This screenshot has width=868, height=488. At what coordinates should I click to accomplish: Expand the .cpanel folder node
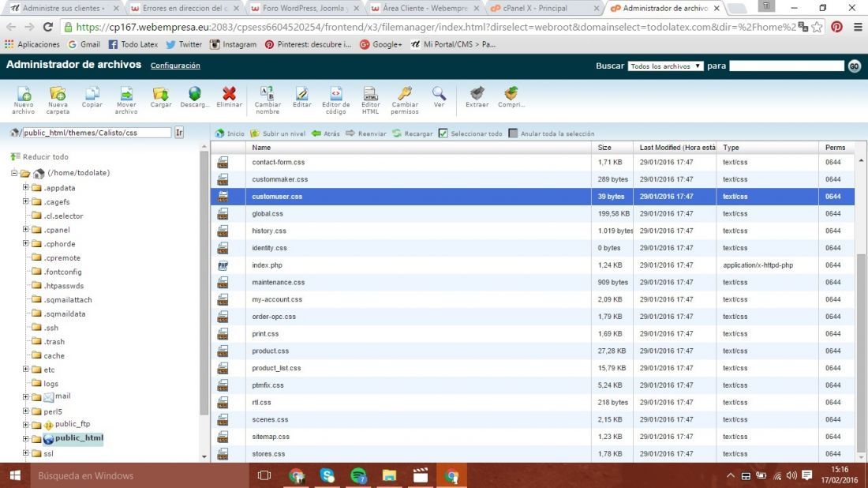pyautogui.click(x=25, y=229)
